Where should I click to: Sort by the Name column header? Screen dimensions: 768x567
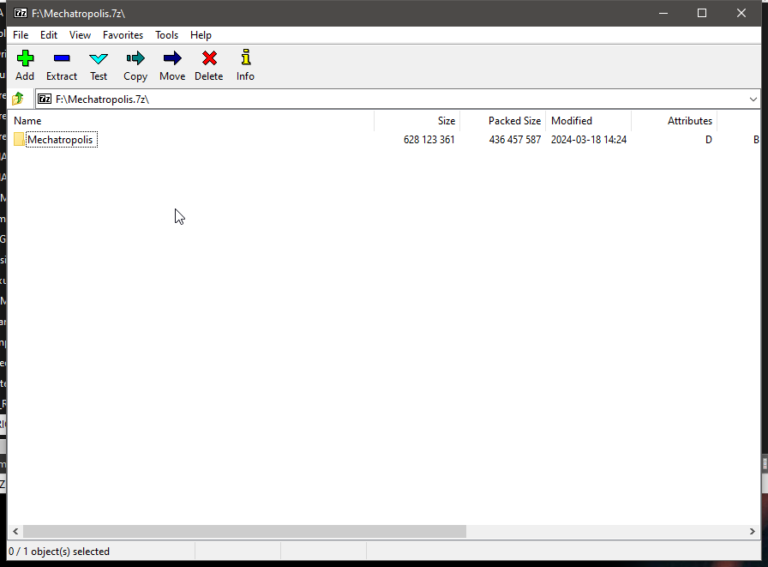coord(191,121)
